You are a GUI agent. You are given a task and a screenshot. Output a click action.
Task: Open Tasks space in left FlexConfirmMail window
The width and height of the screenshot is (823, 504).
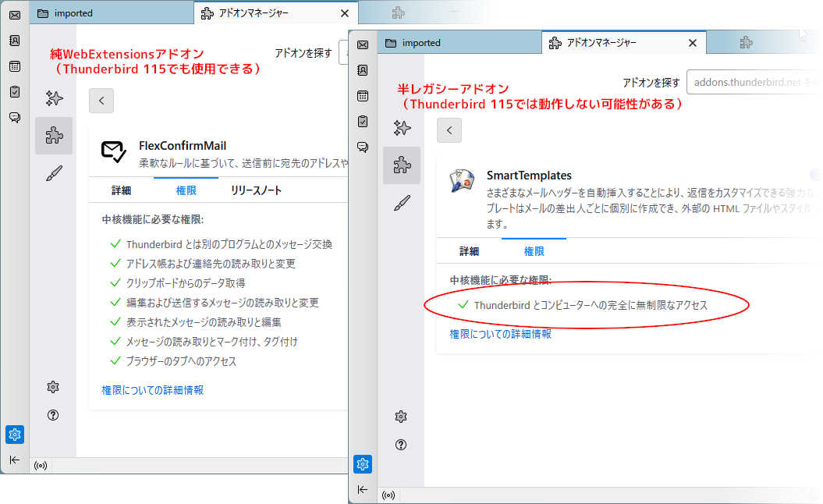[15, 92]
